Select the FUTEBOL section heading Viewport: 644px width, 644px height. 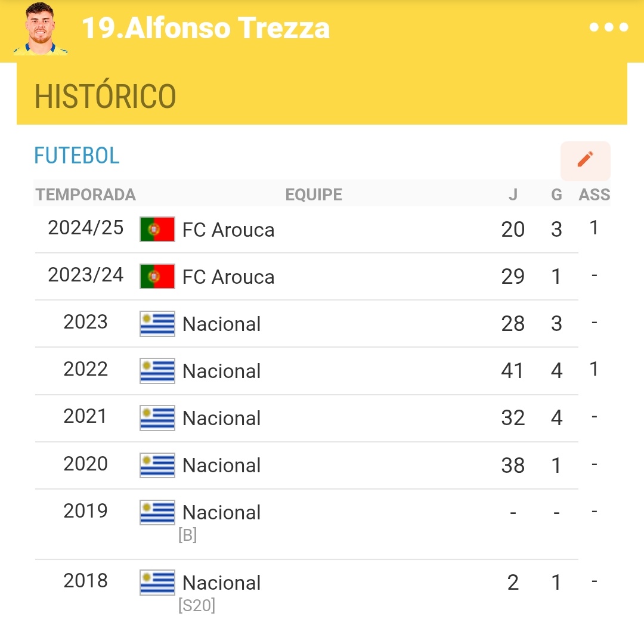tap(77, 156)
